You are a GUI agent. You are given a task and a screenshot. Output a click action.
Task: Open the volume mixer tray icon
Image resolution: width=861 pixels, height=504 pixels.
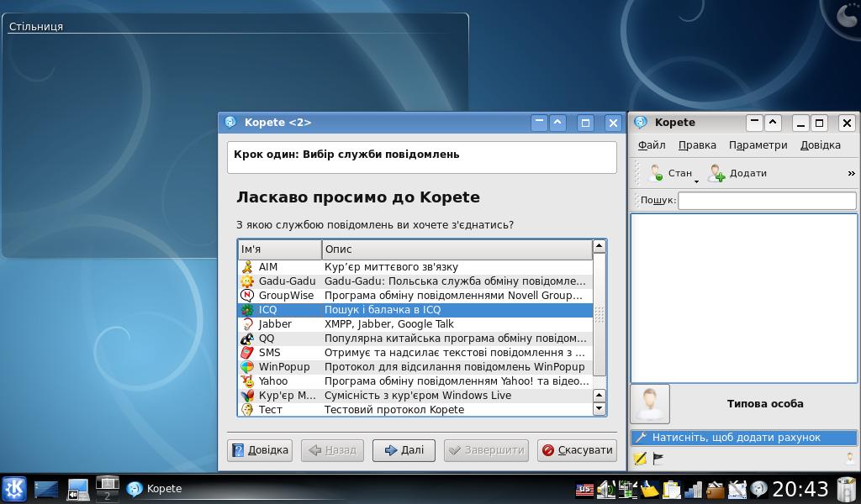click(x=606, y=489)
